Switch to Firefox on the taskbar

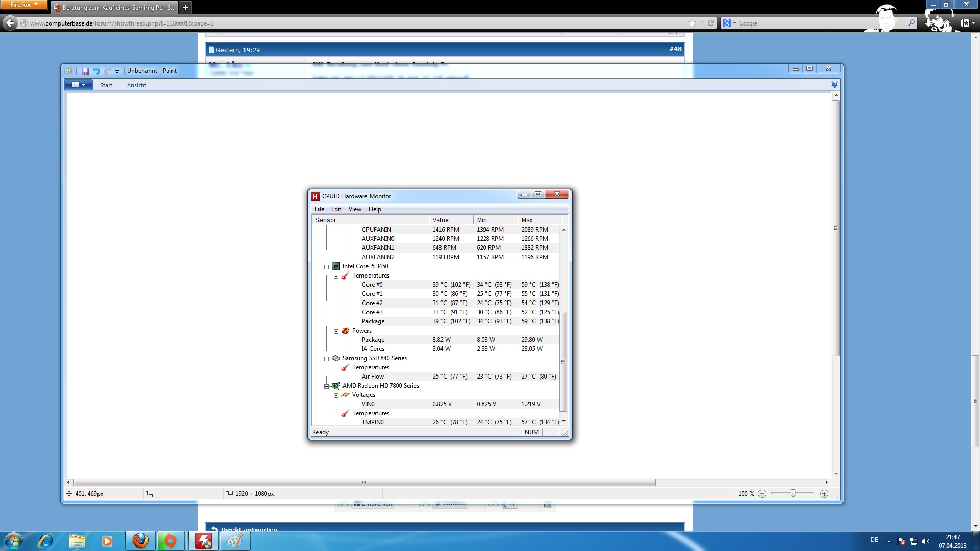tap(140, 541)
